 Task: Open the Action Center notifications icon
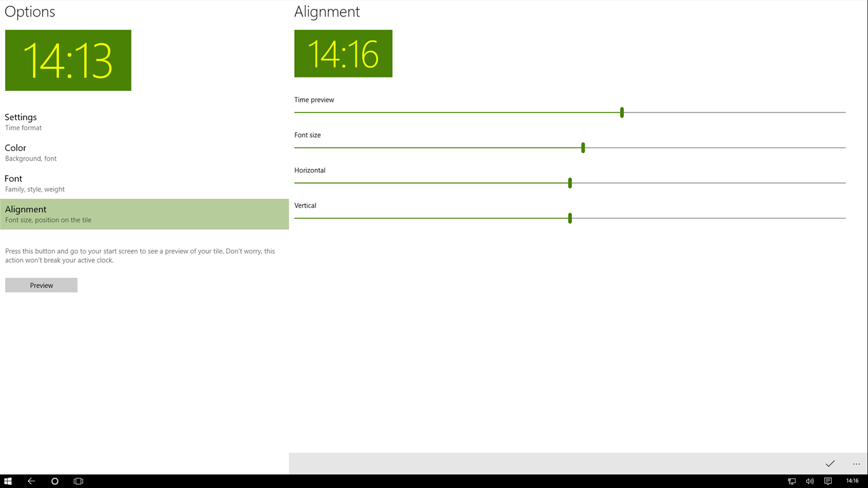[827, 481]
